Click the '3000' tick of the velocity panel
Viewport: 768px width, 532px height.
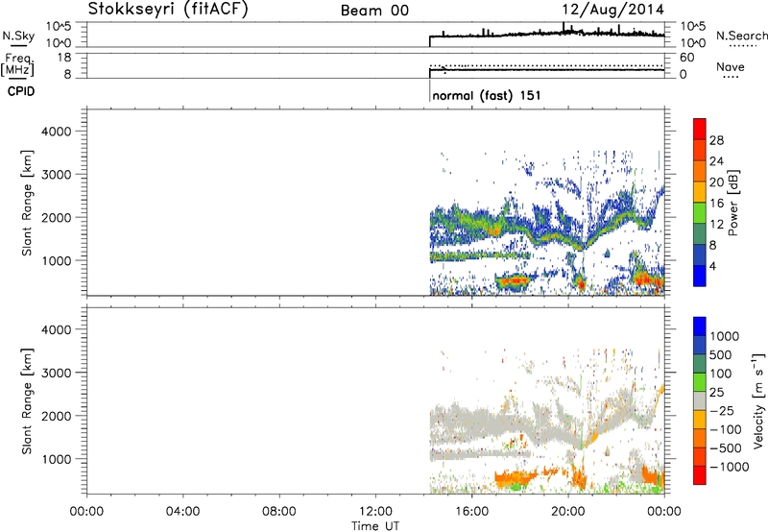(x=57, y=373)
